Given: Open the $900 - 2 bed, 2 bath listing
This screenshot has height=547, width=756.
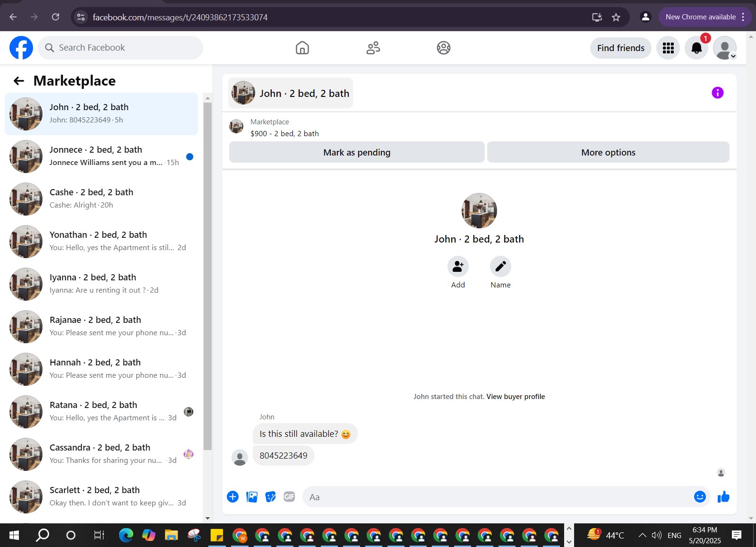Looking at the screenshot, I should [x=284, y=134].
